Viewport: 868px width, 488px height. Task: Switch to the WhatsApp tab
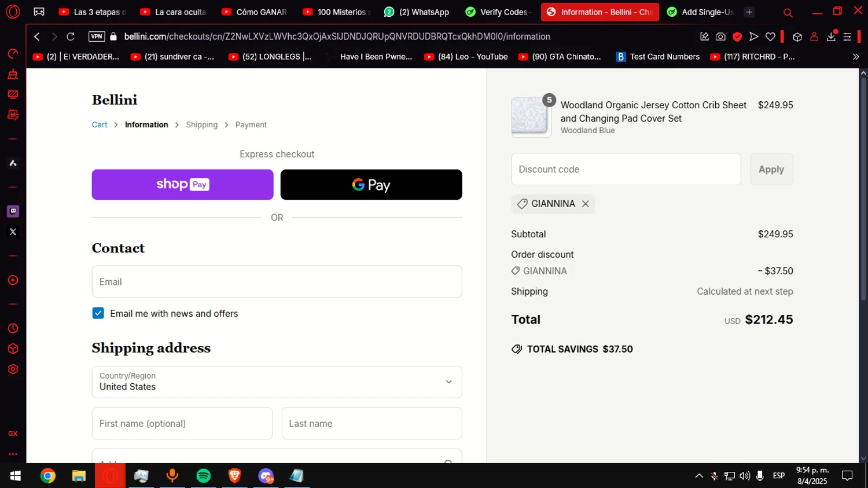pos(417,12)
